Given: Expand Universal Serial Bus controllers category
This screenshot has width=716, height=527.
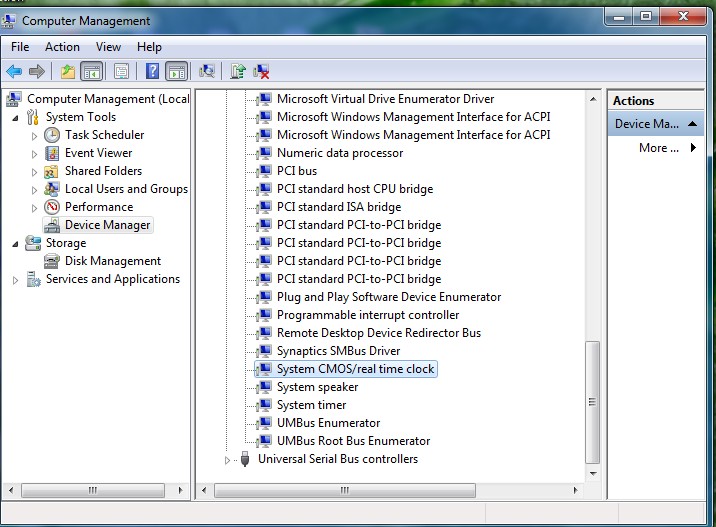Looking at the screenshot, I should click(227, 460).
